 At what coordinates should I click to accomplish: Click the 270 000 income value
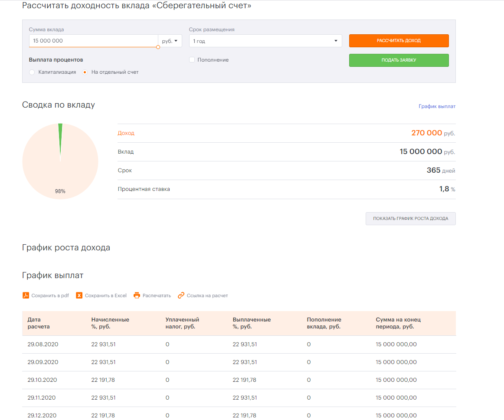(x=426, y=133)
